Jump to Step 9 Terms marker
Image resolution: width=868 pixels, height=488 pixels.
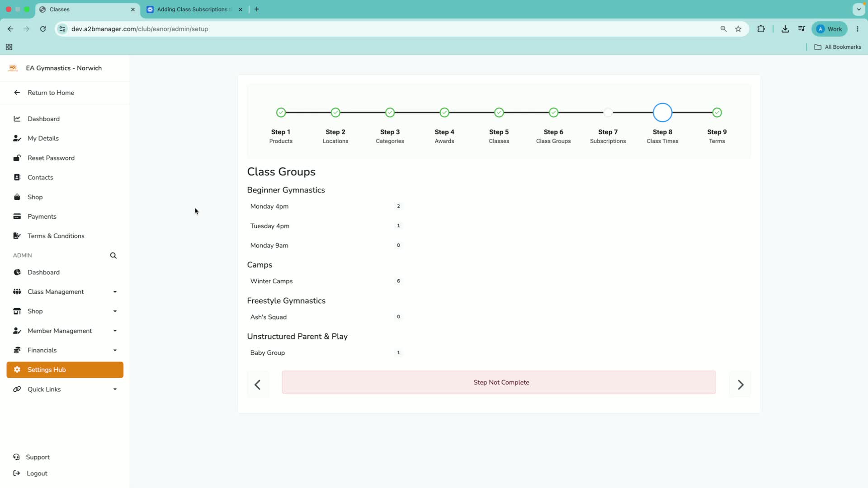click(x=717, y=113)
